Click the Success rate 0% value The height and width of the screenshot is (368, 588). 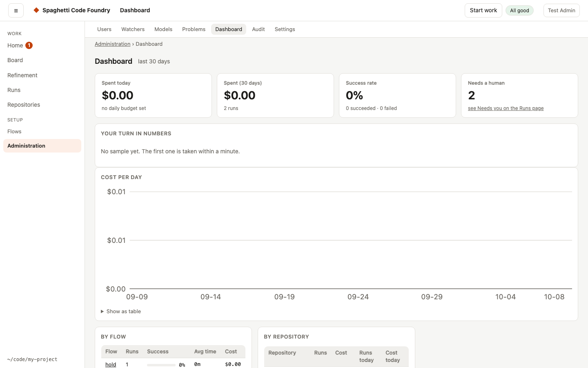coord(354,95)
